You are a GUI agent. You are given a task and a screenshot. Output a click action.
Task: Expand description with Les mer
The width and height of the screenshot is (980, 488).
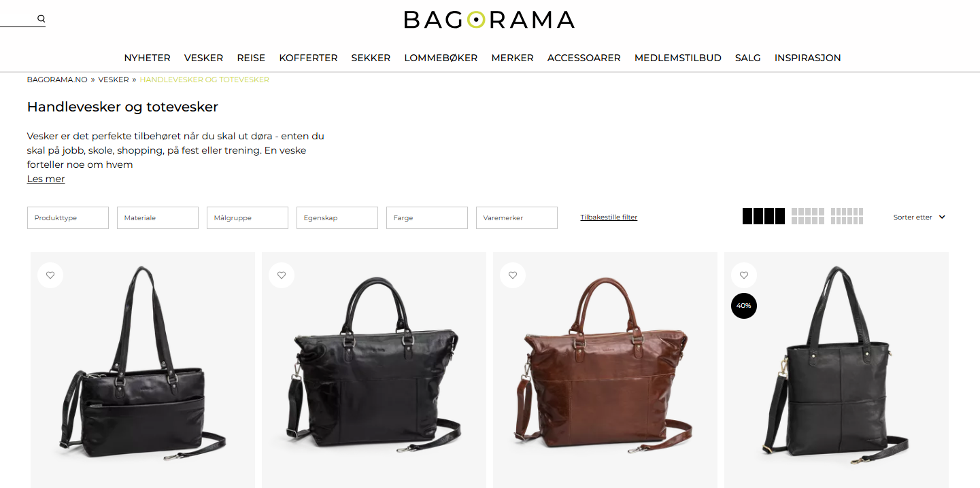point(46,179)
